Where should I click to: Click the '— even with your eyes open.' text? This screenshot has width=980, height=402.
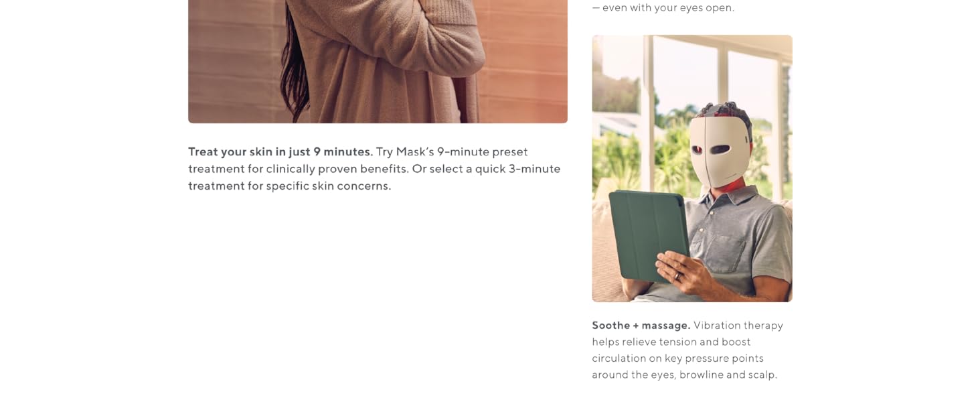tap(663, 8)
